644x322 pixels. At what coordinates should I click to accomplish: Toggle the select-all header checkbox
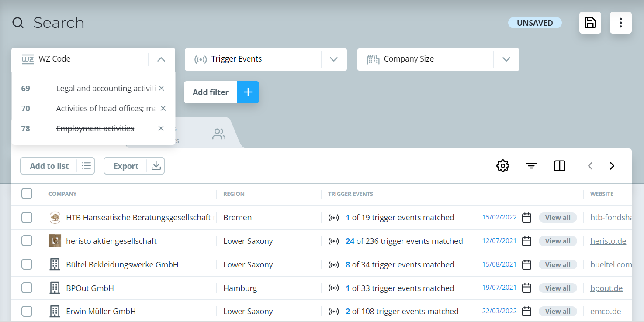(27, 193)
